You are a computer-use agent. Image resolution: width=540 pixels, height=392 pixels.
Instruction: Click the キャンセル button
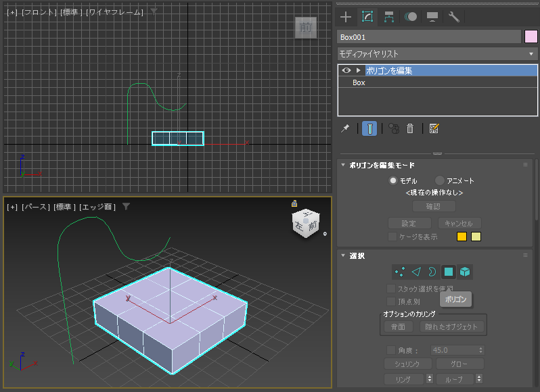[x=459, y=224]
